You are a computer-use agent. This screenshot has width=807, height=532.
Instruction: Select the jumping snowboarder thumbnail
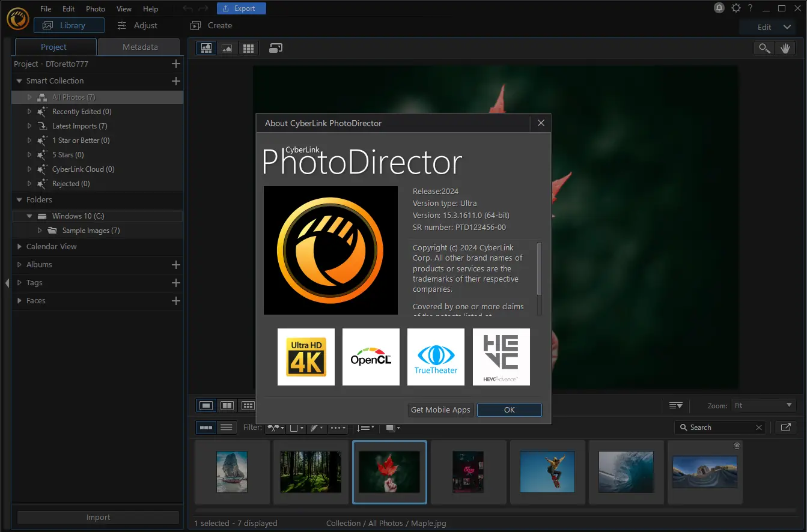tap(547, 472)
